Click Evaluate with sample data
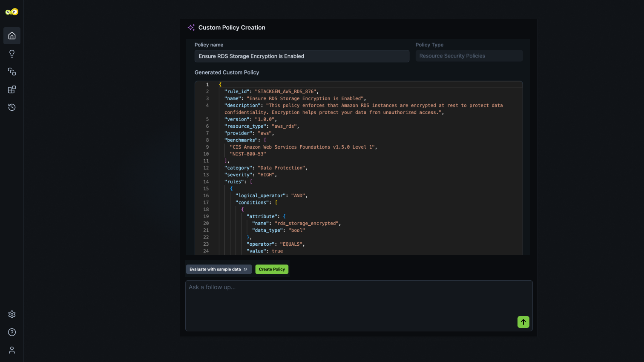 click(x=215, y=269)
